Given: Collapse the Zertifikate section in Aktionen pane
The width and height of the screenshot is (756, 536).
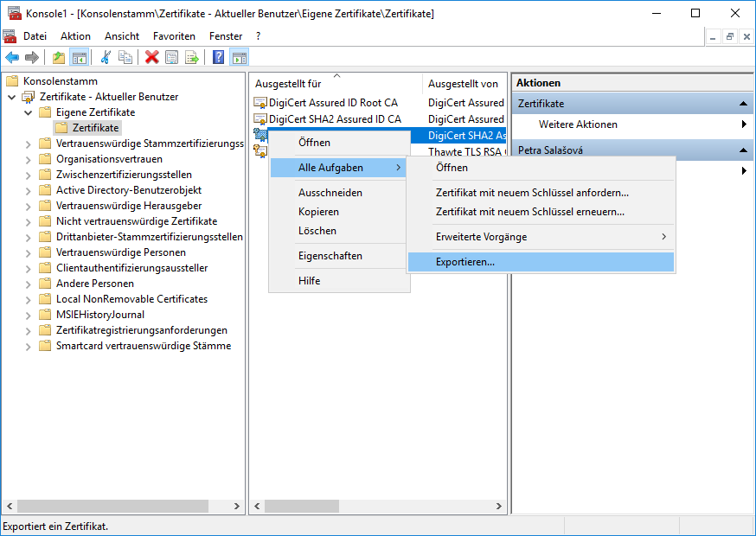Looking at the screenshot, I should point(744,104).
